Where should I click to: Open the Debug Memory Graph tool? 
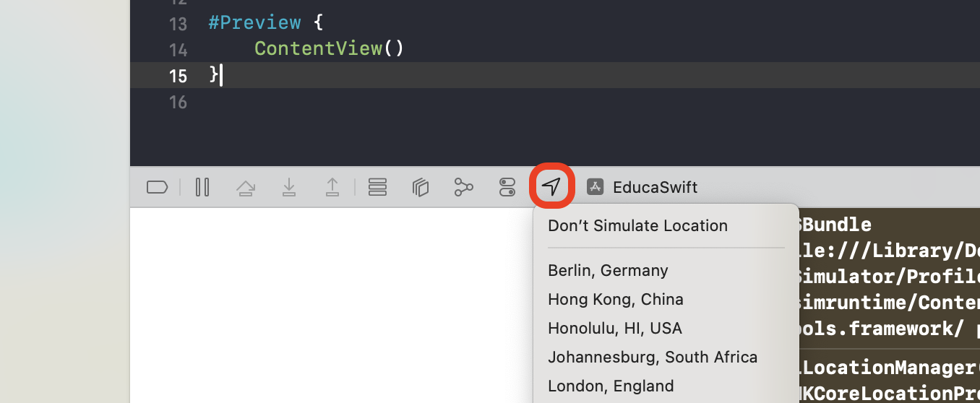click(463, 188)
